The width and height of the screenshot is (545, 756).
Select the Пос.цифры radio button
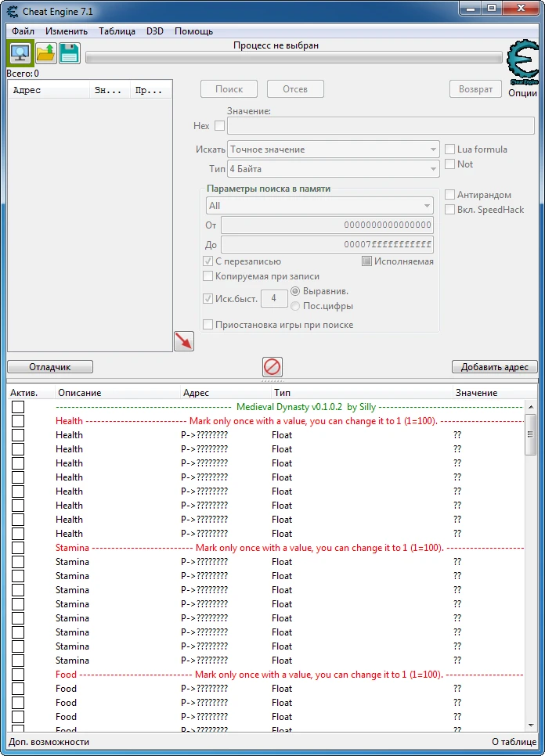(x=295, y=306)
